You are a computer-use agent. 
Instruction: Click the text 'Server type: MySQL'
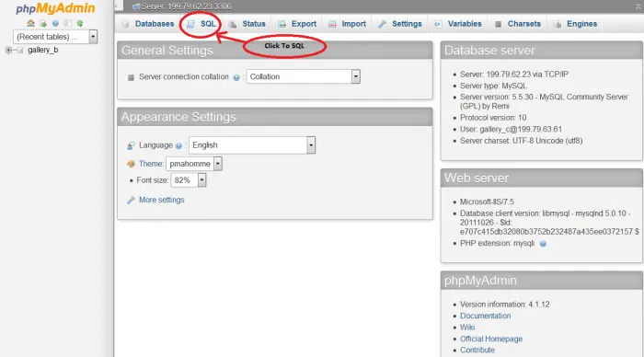[493, 86]
